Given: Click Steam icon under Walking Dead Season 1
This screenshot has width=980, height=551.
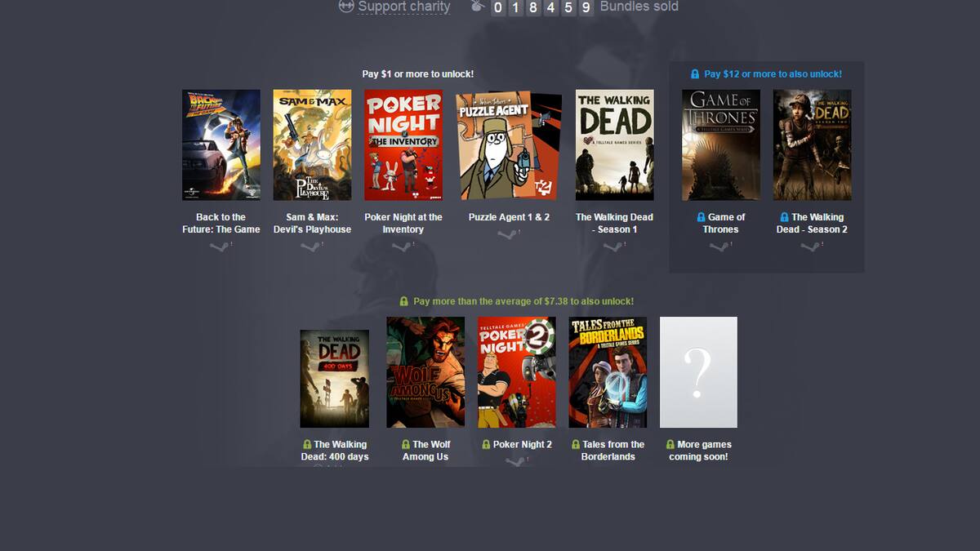Looking at the screenshot, I should 612,247.
